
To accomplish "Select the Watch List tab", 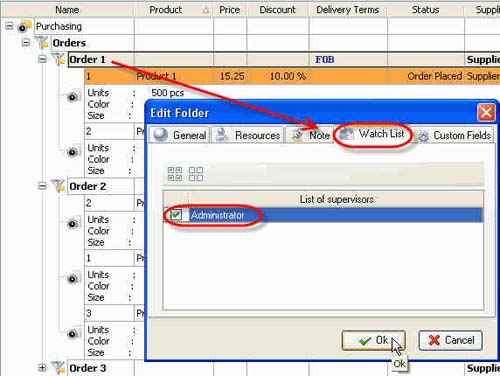I will [373, 134].
